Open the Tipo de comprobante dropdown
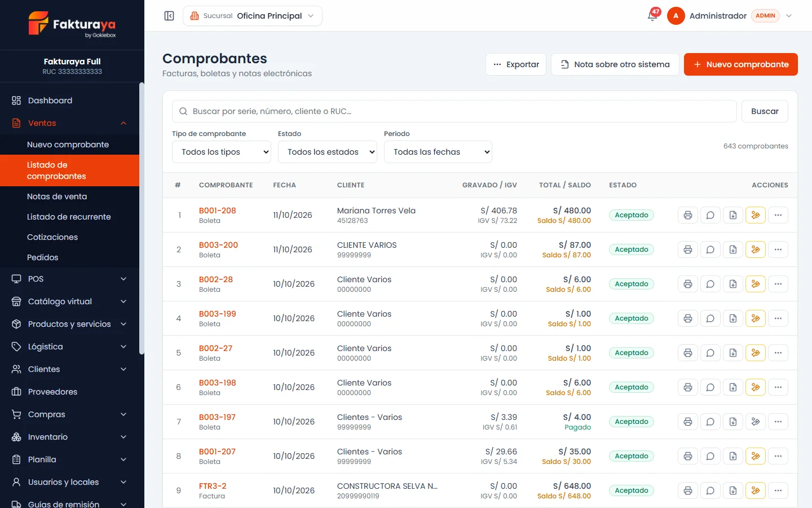Image resolution: width=812 pixels, height=508 pixels. 222,152
